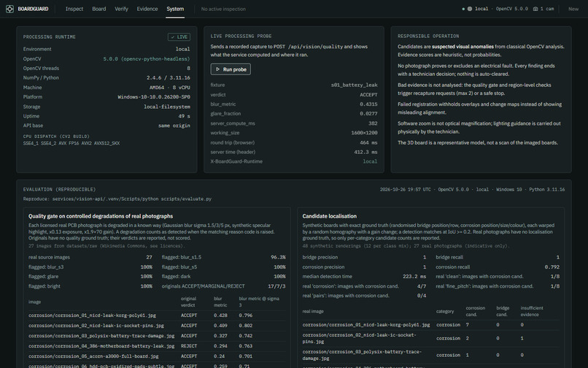Screen dimensions: 588x368
Task: Click the server time value 412.3 ms
Action: (x=365, y=152)
